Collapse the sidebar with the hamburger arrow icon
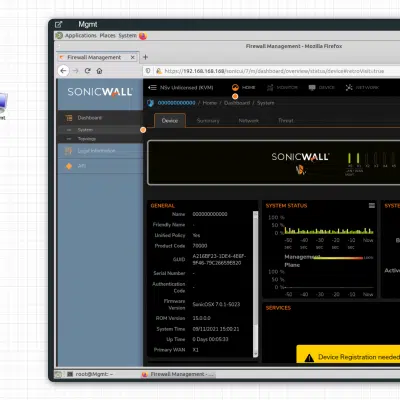 152,87
